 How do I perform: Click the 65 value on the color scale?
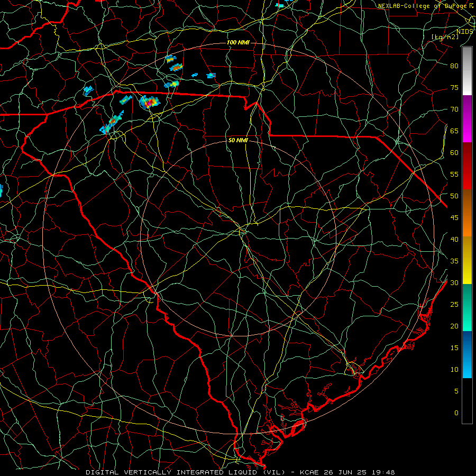(454, 131)
